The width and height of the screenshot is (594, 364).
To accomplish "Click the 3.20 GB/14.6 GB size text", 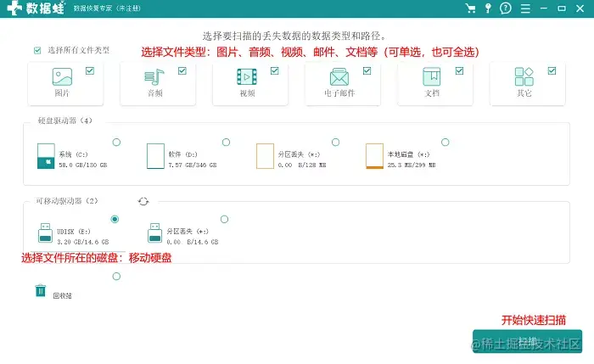I will pyautogui.click(x=83, y=242).
